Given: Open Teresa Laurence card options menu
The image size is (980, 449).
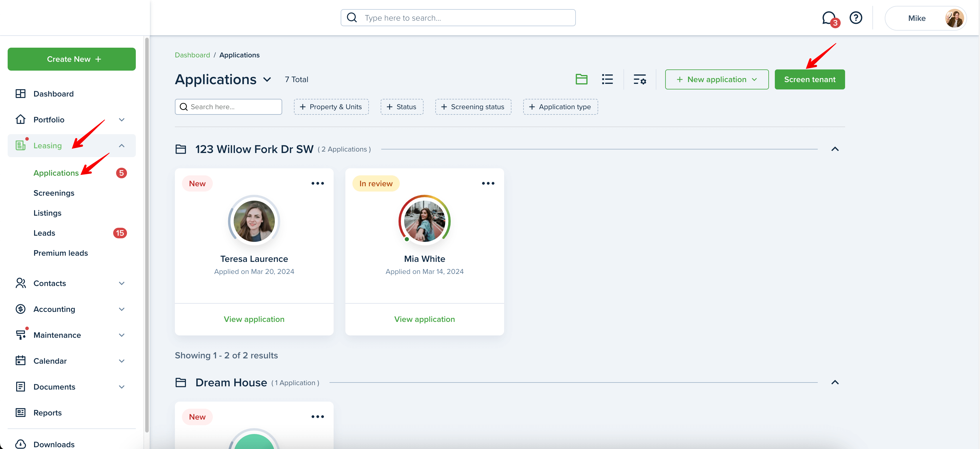Looking at the screenshot, I should (318, 183).
